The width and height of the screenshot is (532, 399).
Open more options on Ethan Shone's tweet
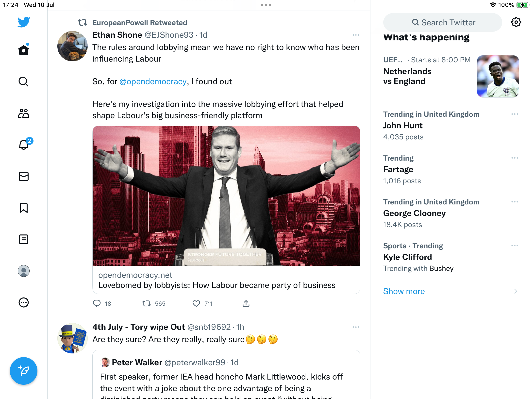[356, 35]
